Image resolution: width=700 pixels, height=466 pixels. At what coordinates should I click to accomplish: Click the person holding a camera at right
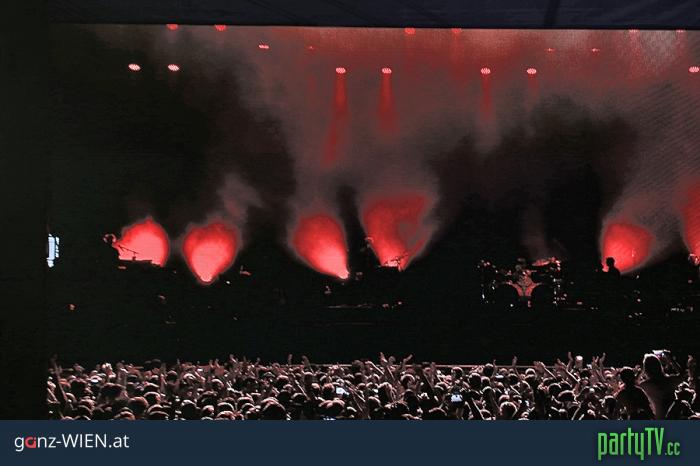[x=661, y=384]
